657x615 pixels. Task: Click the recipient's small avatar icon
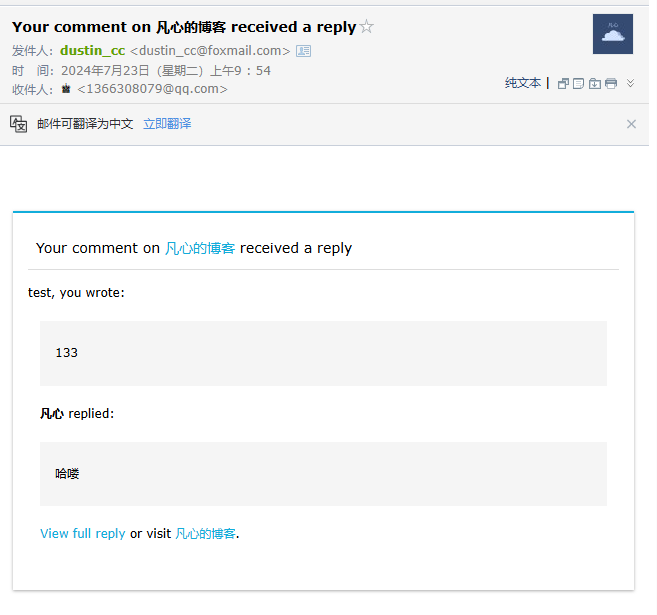pyautogui.click(x=66, y=89)
